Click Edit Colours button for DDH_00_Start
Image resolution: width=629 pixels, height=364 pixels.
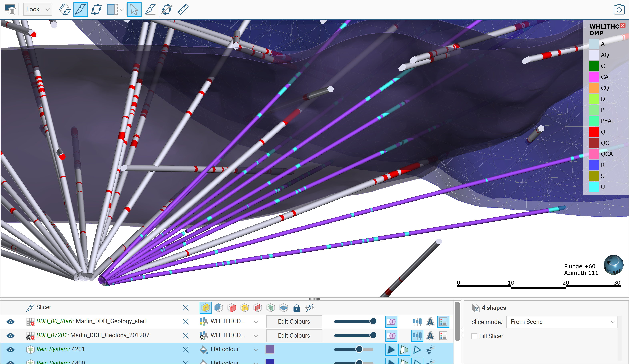pyautogui.click(x=294, y=321)
